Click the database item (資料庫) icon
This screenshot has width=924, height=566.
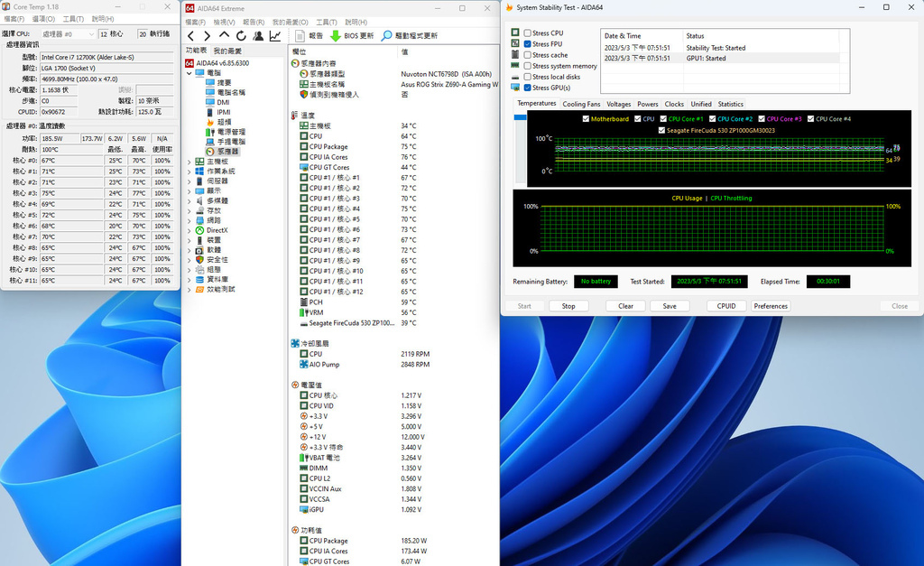click(199, 280)
